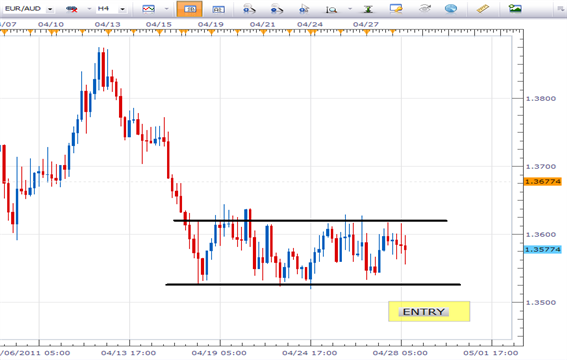Click the blue panel icon right of the orange button
The width and height of the screenshot is (567, 360).
(x=218, y=9)
